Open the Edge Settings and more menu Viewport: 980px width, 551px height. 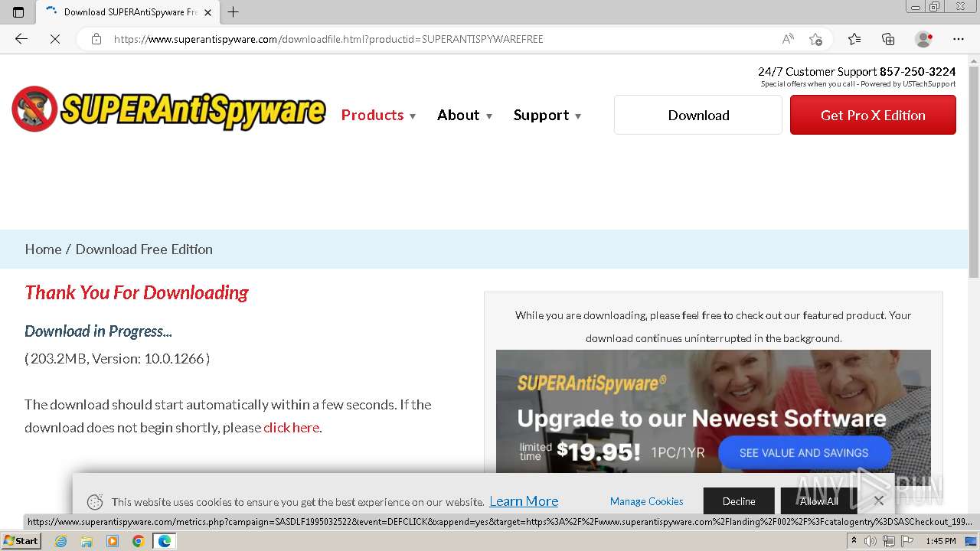pyautogui.click(x=959, y=39)
